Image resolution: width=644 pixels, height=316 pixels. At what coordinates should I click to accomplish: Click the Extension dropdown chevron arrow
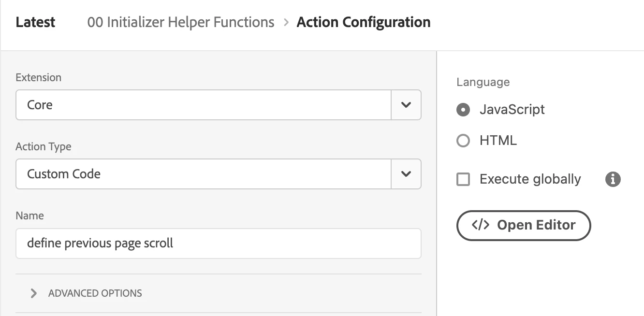tap(406, 105)
